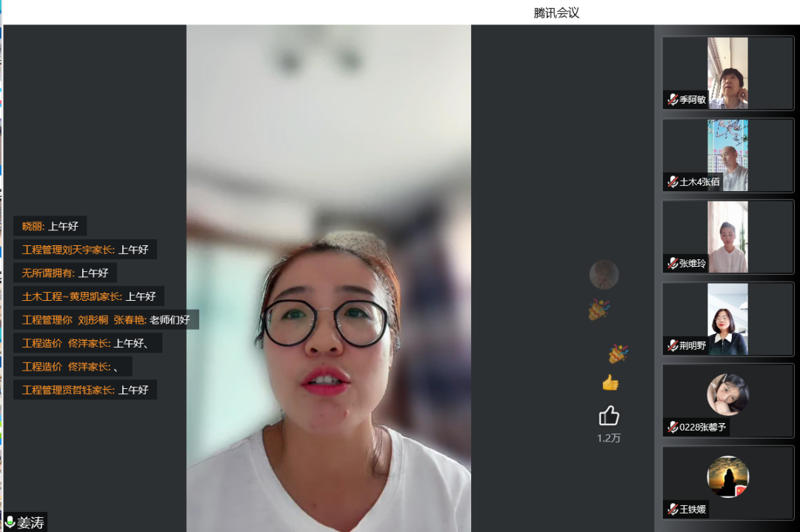Click the 工程管理刘天宇家长 chat message
The width and height of the screenshot is (800, 532).
click(x=84, y=250)
